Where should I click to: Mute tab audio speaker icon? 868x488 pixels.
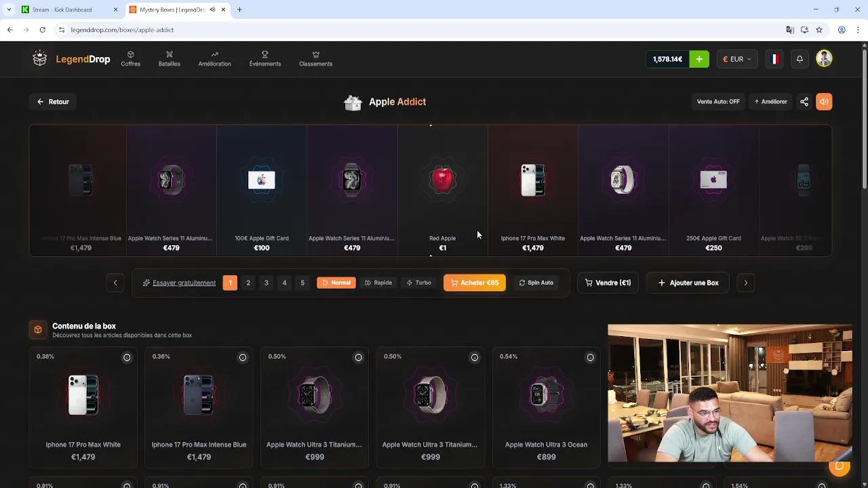tap(212, 9)
